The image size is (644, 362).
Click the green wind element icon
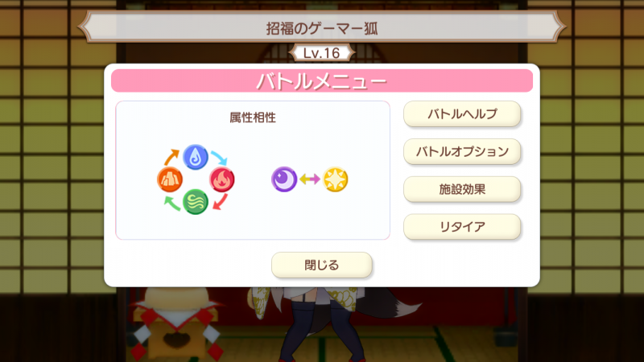[195, 202]
